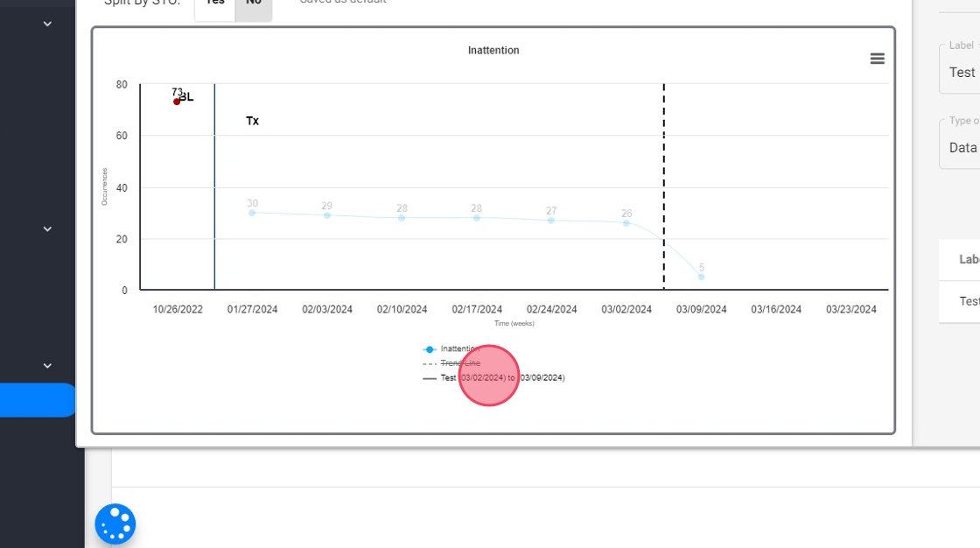Expand the lower sidebar chevron
Viewport: 980px width, 548px height.
(47, 366)
